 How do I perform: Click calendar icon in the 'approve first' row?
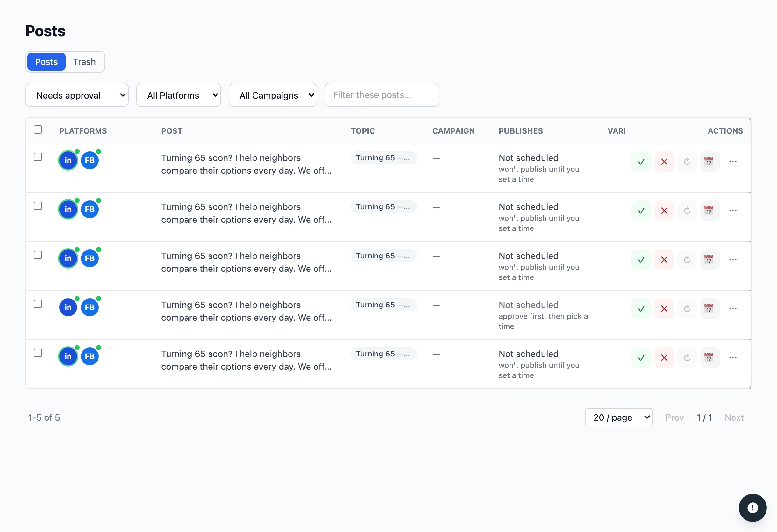[x=710, y=309]
